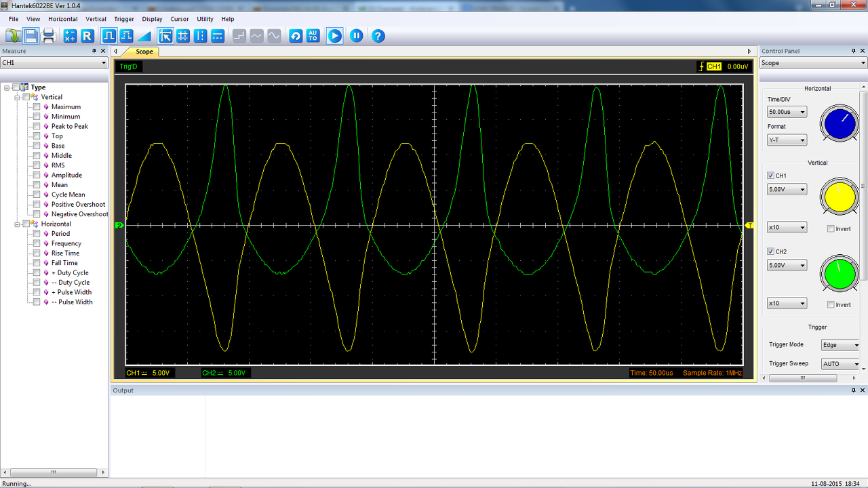The width and height of the screenshot is (868, 488).
Task: Click the grayed wavy line icon
Action: 257,36
